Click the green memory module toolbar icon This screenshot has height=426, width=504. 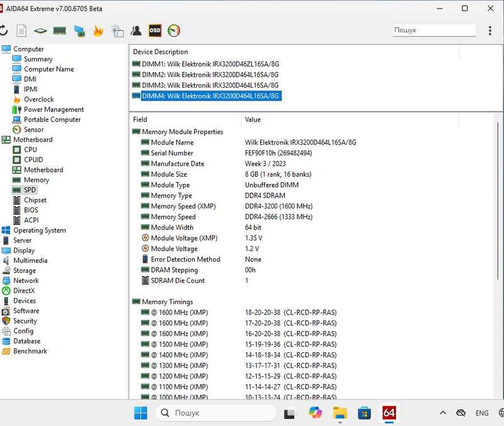tap(60, 31)
